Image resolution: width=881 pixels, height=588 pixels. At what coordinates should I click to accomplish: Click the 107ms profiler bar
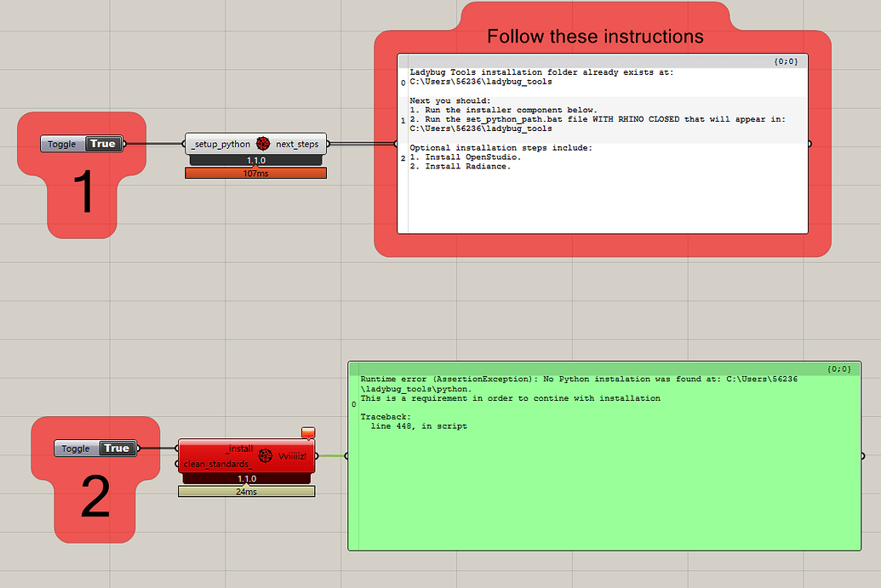tap(255, 174)
